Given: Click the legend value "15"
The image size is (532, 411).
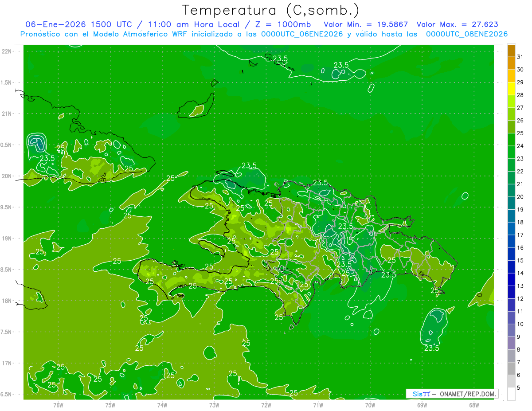Looking at the screenshot, I should [x=520, y=261].
